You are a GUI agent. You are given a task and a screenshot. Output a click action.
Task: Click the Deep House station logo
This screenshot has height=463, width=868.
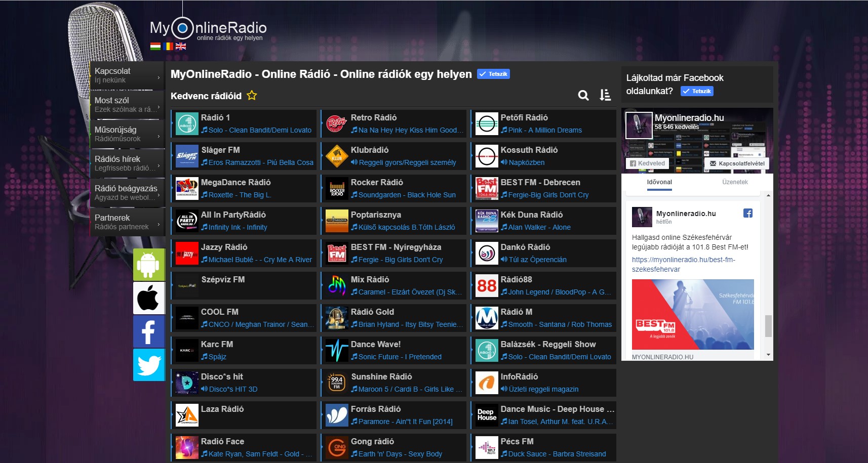487,415
